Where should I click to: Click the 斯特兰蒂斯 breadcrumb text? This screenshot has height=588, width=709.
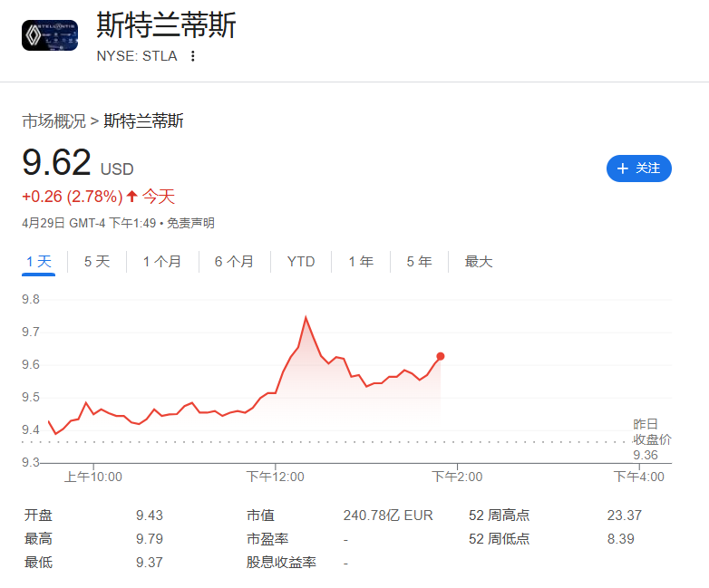click(x=143, y=121)
